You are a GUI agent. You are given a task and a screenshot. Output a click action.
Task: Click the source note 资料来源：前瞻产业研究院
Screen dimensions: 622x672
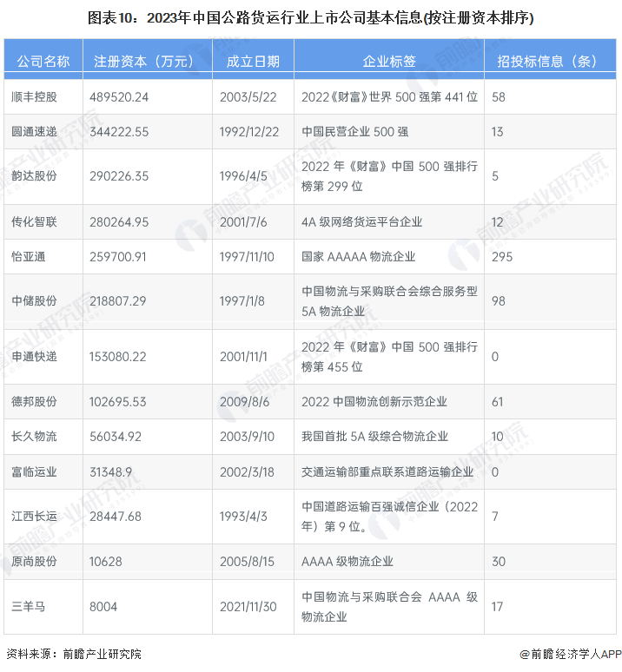coord(73,654)
